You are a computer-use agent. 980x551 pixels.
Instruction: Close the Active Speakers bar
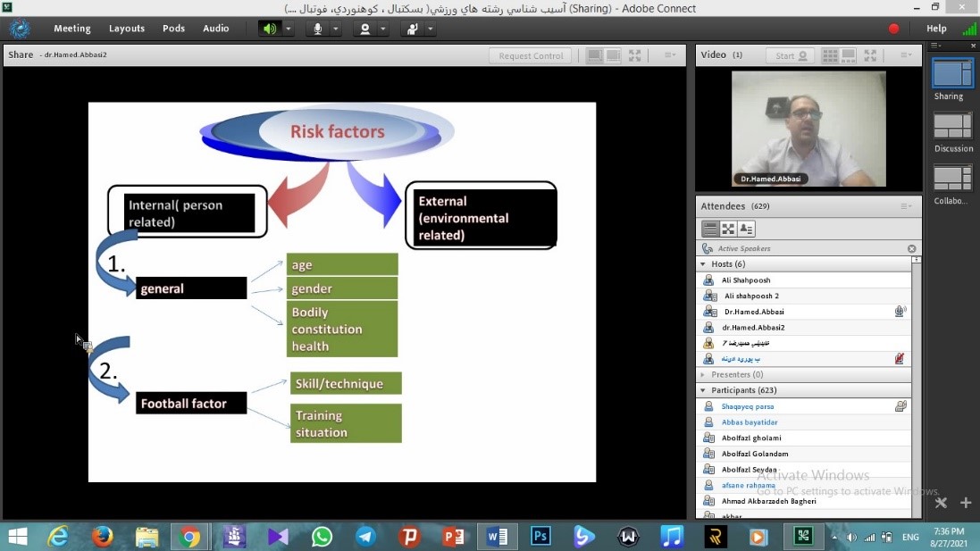[x=911, y=249]
